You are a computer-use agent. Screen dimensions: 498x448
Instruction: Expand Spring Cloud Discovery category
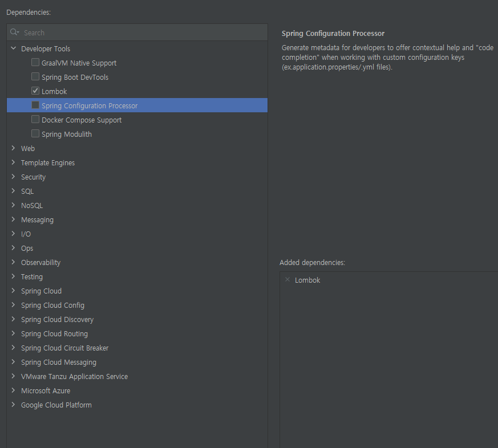click(x=13, y=319)
